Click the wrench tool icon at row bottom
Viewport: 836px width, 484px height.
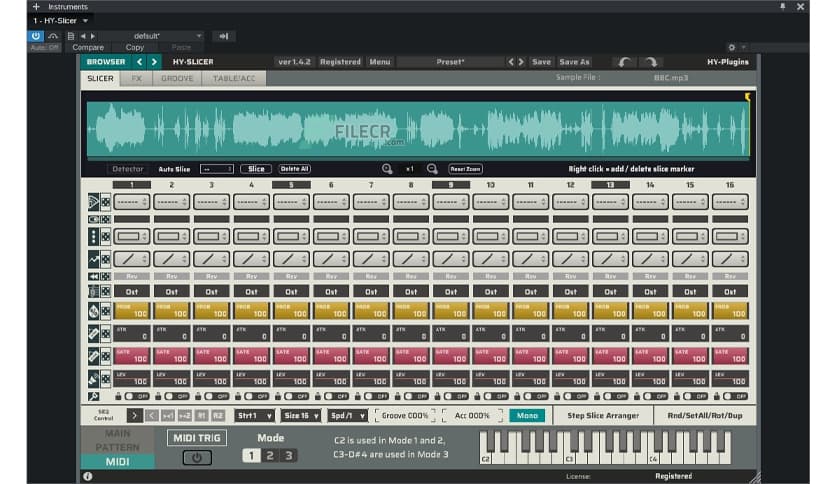point(94,397)
